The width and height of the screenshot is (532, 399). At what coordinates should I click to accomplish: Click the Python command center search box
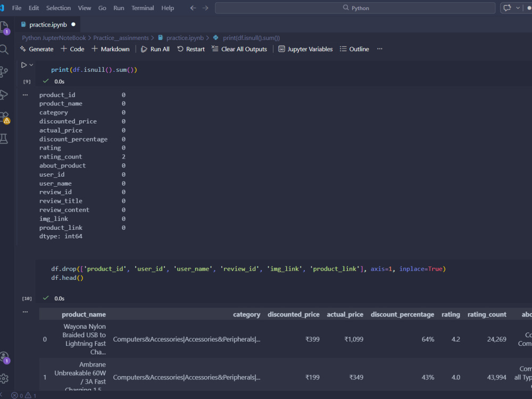(355, 8)
